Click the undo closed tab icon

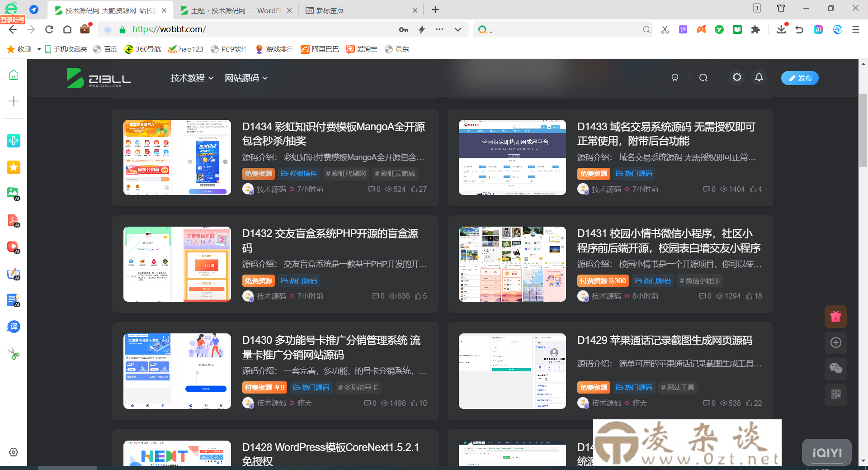[x=799, y=29]
